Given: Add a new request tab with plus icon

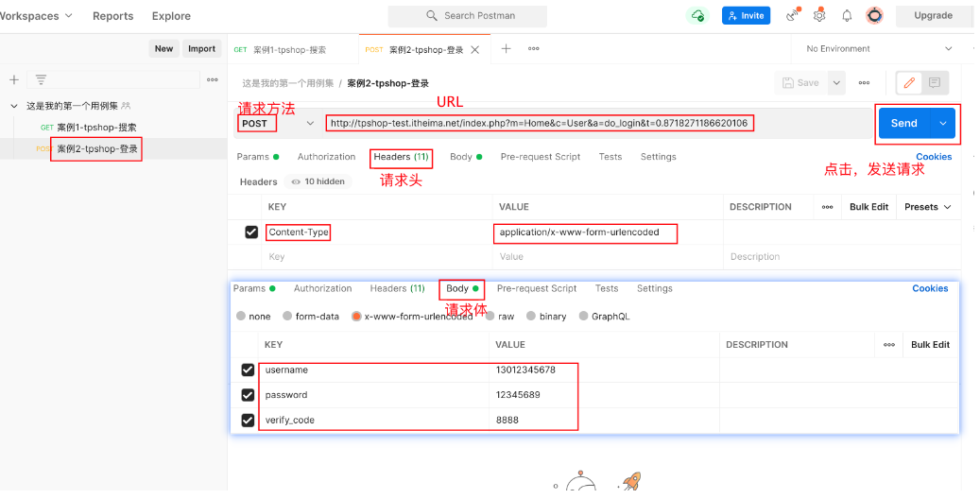Looking at the screenshot, I should pos(507,49).
